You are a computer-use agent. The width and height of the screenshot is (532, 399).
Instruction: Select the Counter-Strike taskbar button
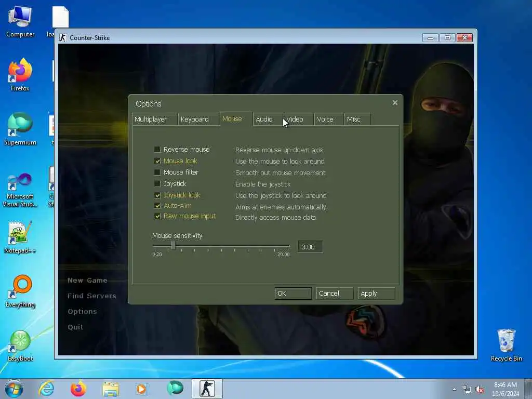click(x=207, y=389)
